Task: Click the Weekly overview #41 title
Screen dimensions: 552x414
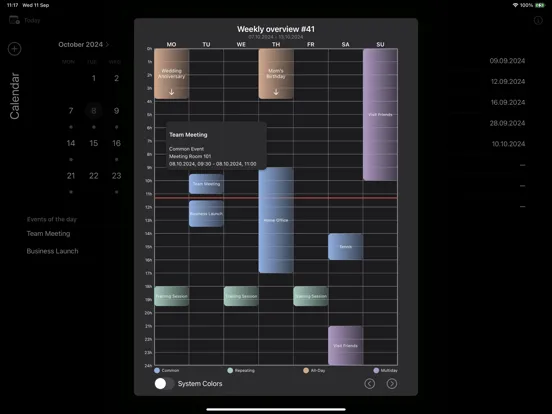Action: point(276,29)
